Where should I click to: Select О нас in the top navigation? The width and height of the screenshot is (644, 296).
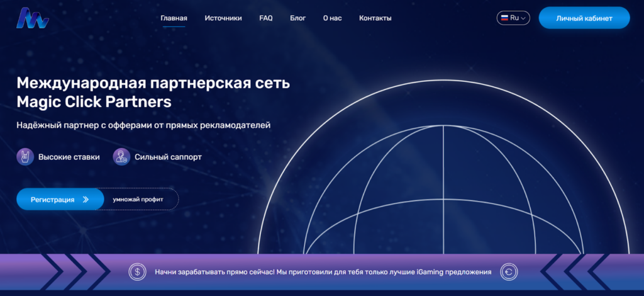click(x=332, y=18)
